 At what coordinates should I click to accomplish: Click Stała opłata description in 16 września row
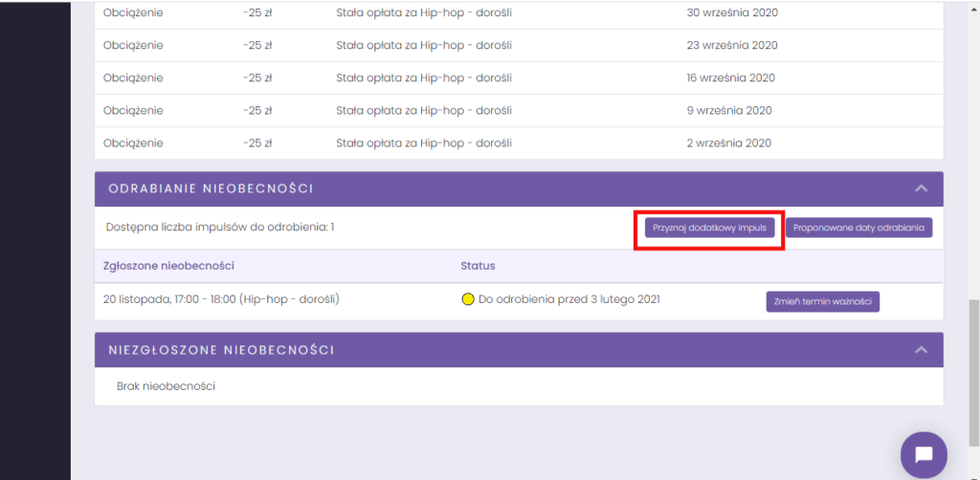point(424,78)
